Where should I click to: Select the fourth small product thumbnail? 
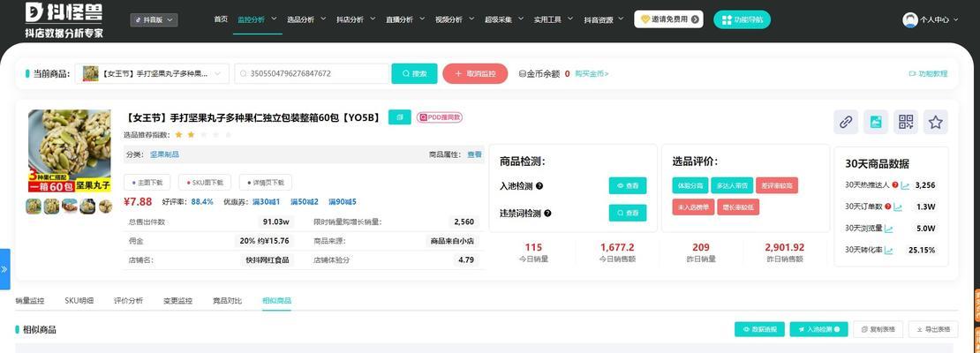(88, 207)
